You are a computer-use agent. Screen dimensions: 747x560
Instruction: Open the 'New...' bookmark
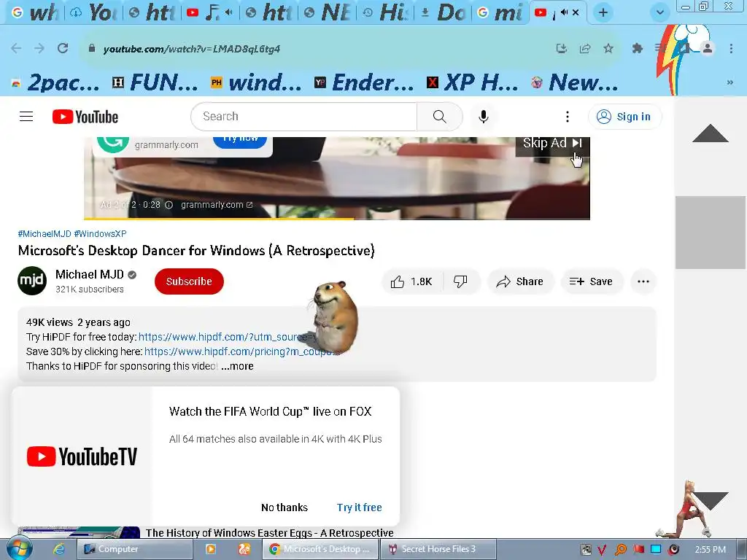(576, 83)
